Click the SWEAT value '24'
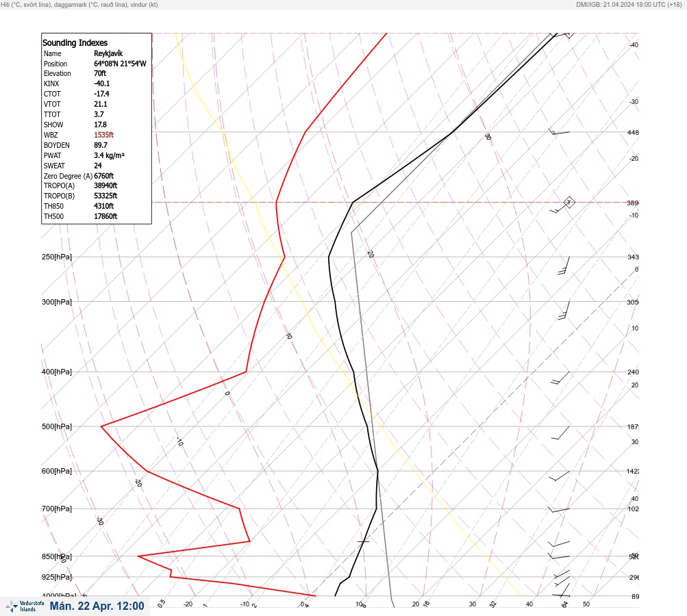Viewport: 687px width, 616px height. click(x=98, y=166)
